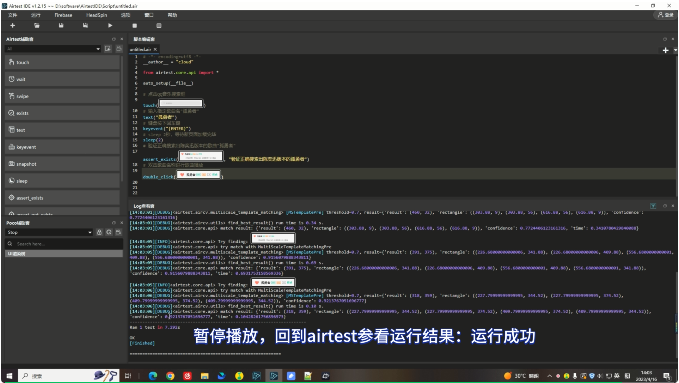
Task: Insert a touch command from Airtest panel
Action: click(62, 62)
